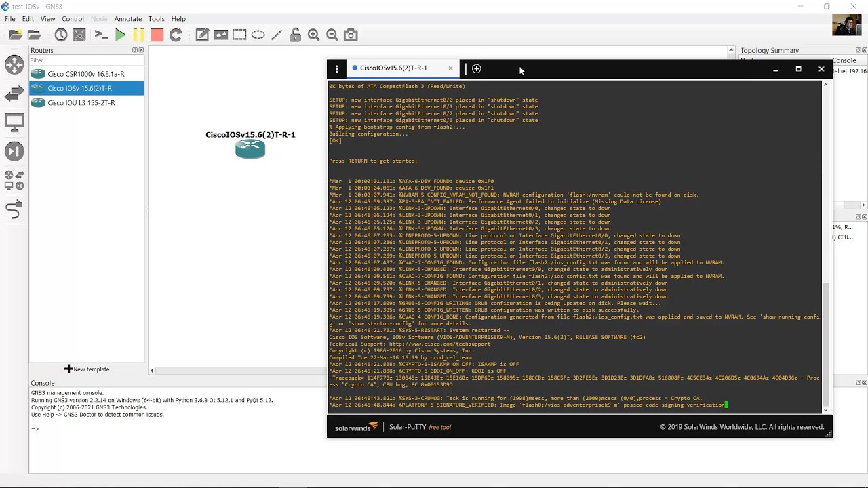
Task: Reload all nodes icon
Action: pos(176,35)
